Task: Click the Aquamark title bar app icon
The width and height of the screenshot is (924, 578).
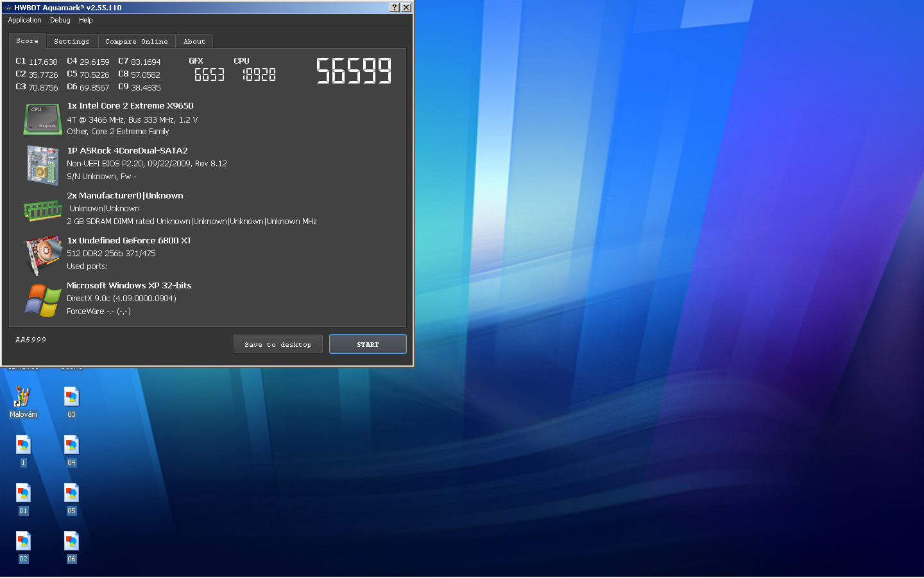Action: 8,8
